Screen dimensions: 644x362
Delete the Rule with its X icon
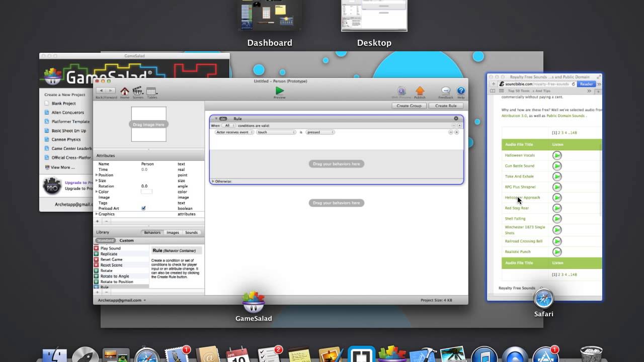[456, 119]
